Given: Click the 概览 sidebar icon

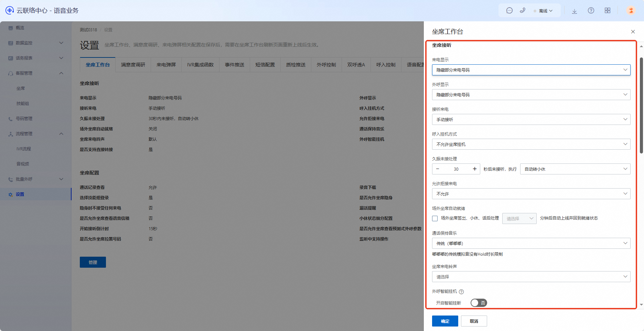Looking at the screenshot, I should (x=11, y=28).
